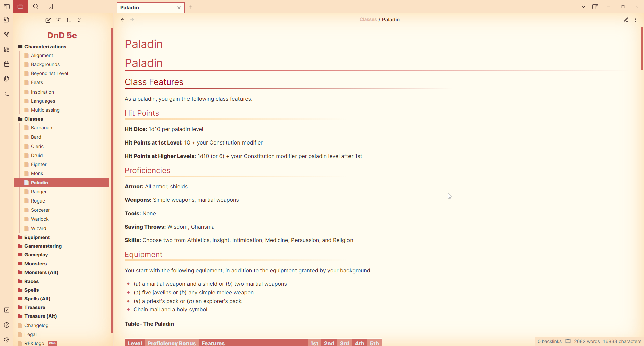This screenshot has width=644, height=346.
Task: Open command palette from ribbon
Action: pyautogui.click(x=7, y=94)
